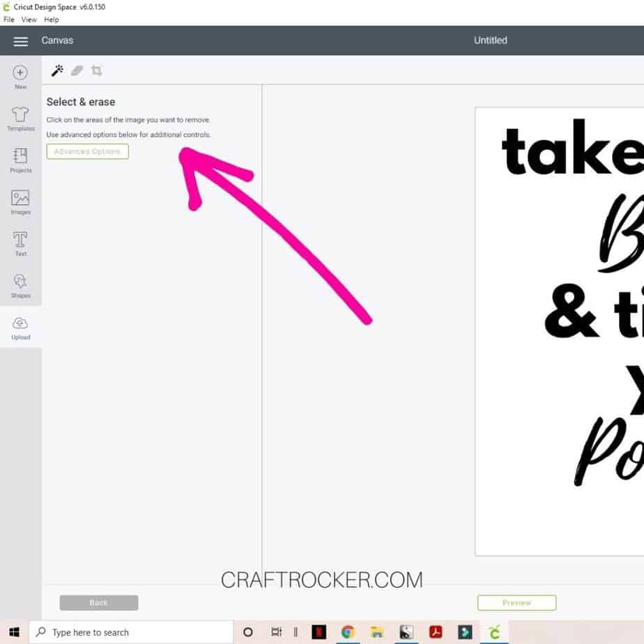Image resolution: width=644 pixels, height=644 pixels.
Task: Switch to Cricut Design Space taskbar icon
Action: [495, 632]
